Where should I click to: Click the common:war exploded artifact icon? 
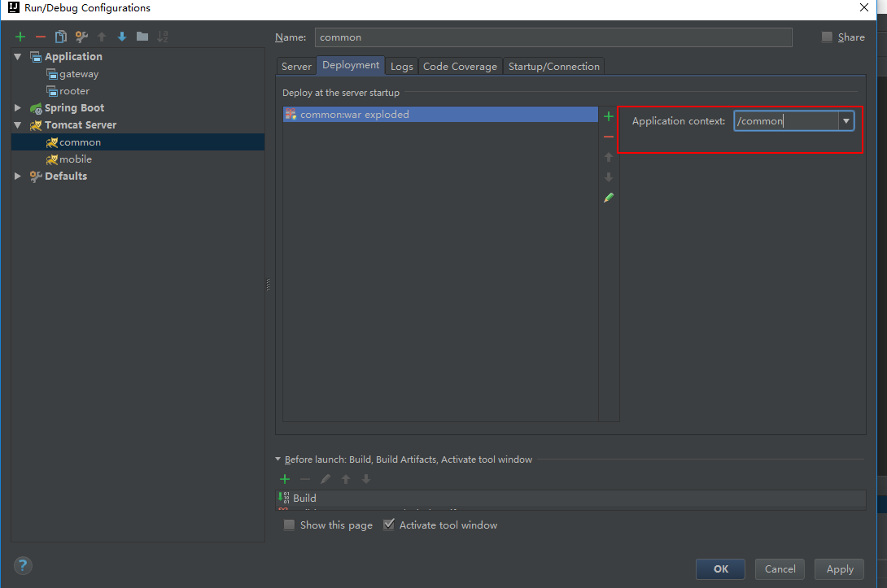coord(291,114)
